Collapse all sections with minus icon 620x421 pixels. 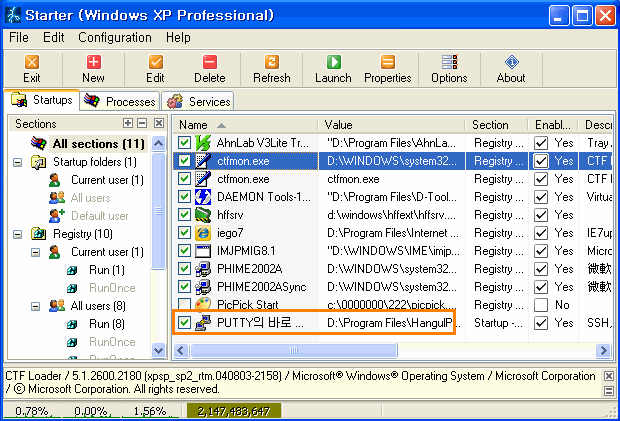(142, 123)
